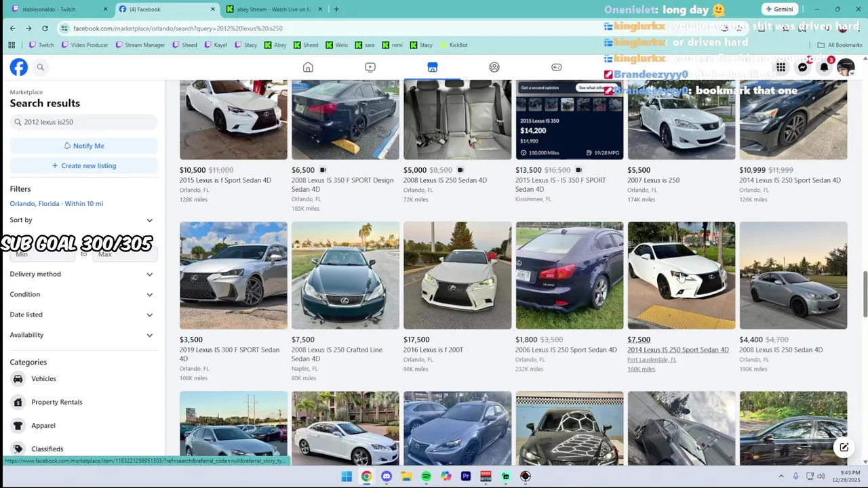Screen dimensions: 868x488
Task: Click the browser address bar URL
Action: [x=178, y=28]
